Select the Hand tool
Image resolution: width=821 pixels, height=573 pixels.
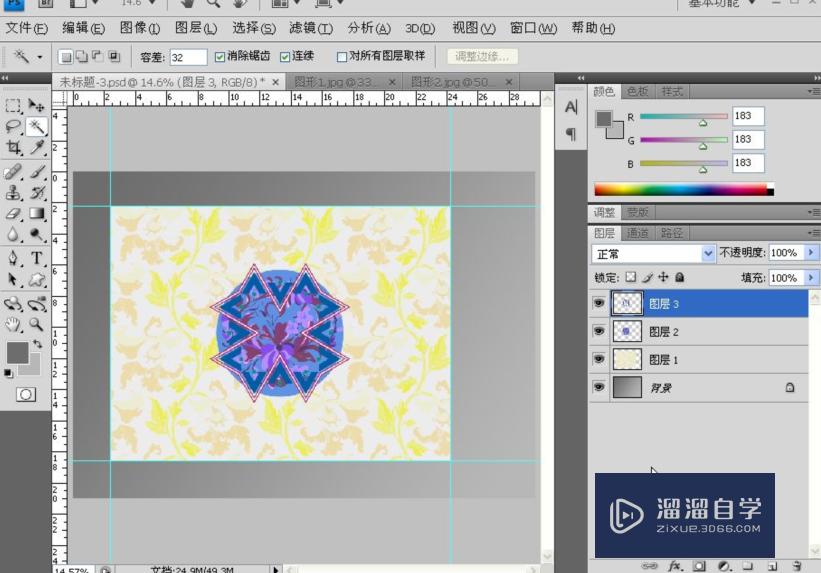tap(13, 325)
